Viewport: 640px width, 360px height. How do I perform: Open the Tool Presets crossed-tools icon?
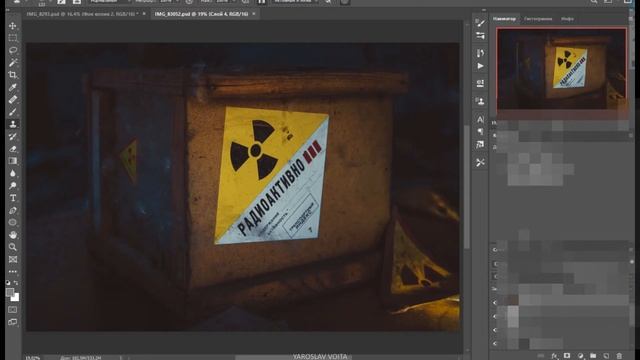[480, 162]
